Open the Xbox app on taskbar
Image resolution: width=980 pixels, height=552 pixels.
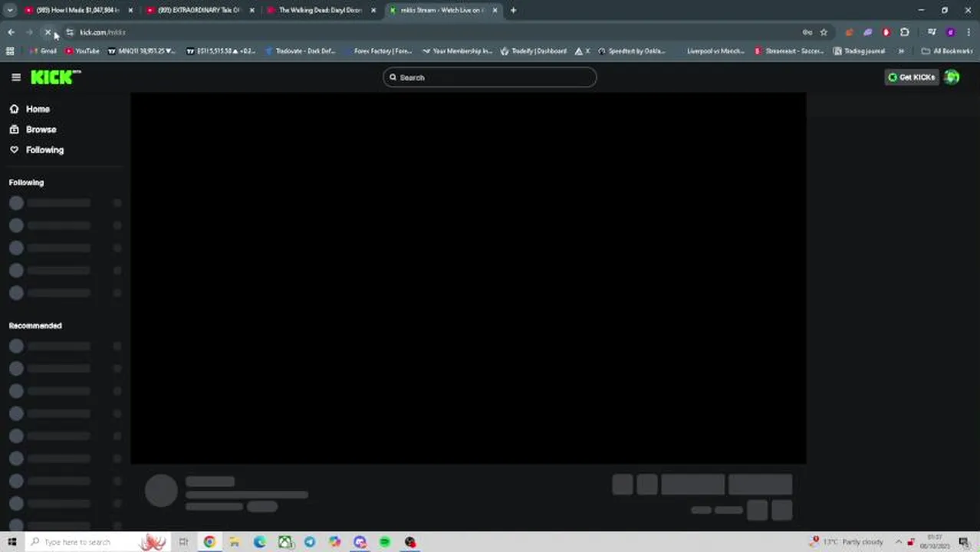pos(285,542)
